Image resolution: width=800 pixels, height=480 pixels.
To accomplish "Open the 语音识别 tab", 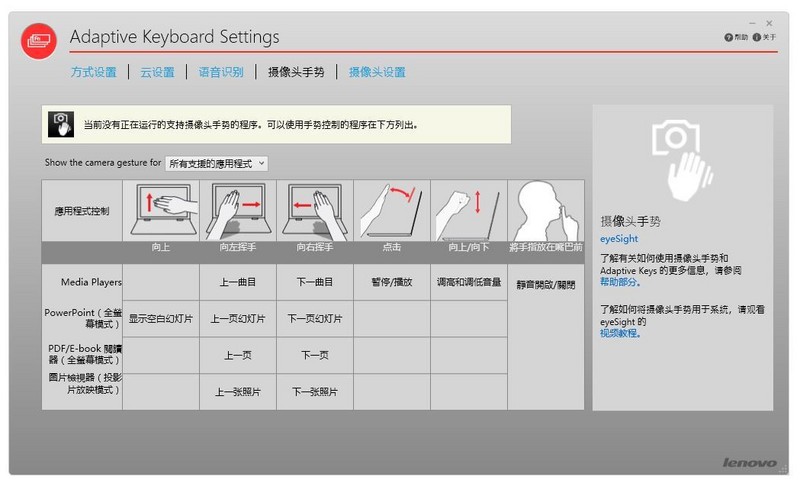I will click(x=220, y=72).
